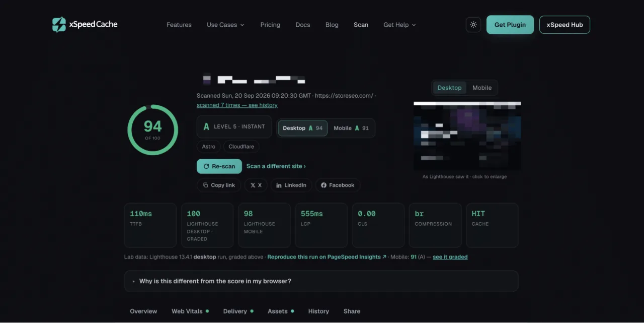The height and width of the screenshot is (323, 644).
Task: Switch to the Overview tab
Action: (x=143, y=311)
